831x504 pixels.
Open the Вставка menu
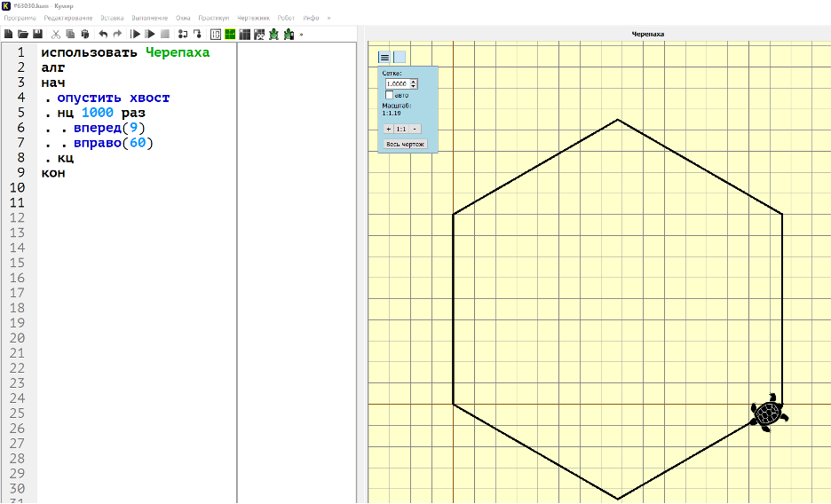click(x=112, y=18)
